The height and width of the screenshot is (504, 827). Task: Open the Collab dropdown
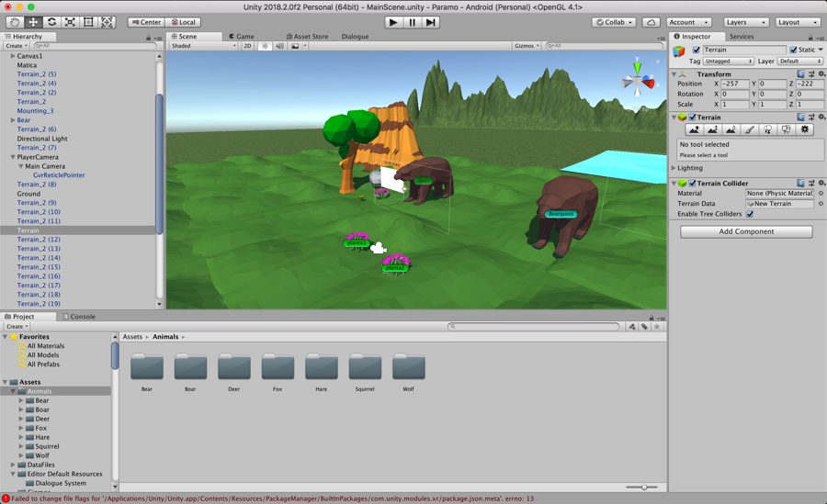click(x=614, y=22)
